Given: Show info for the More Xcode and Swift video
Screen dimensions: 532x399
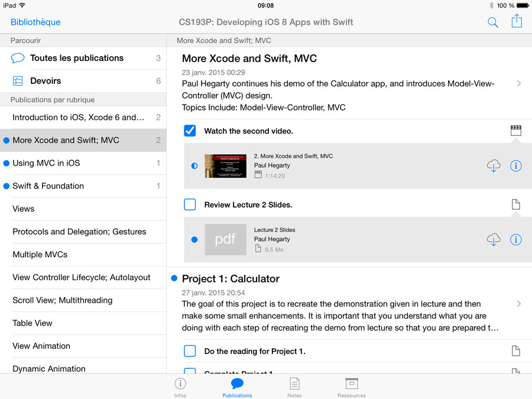Looking at the screenshot, I should [x=515, y=166].
